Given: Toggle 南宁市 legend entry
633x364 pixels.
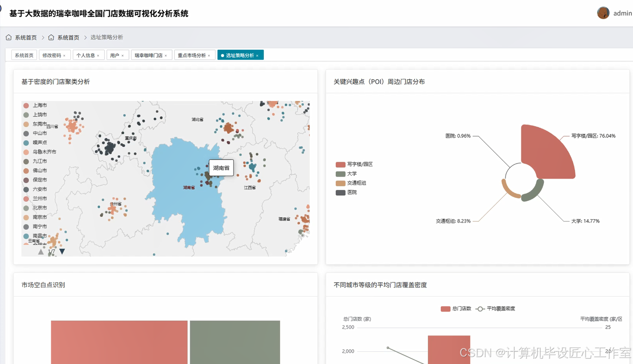Looking at the screenshot, I should (35, 227).
